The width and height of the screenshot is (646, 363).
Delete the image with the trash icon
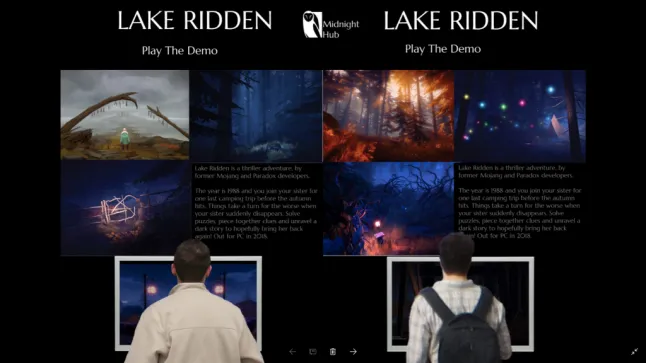(333, 351)
